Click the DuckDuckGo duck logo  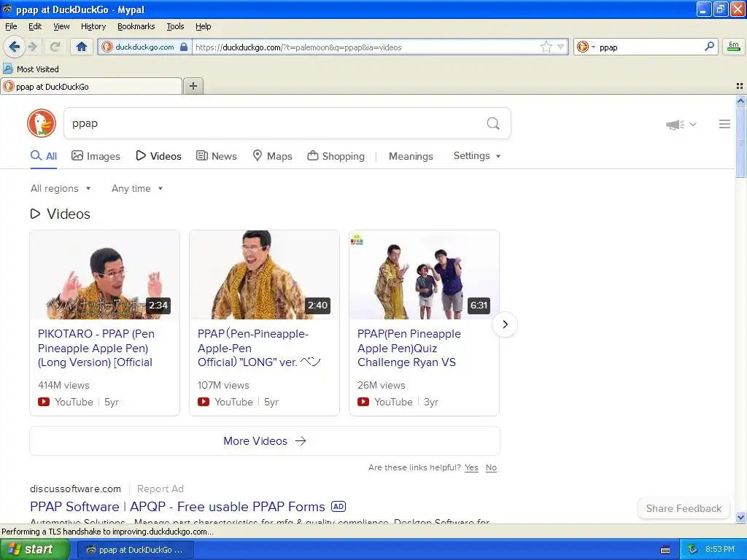tap(42, 123)
